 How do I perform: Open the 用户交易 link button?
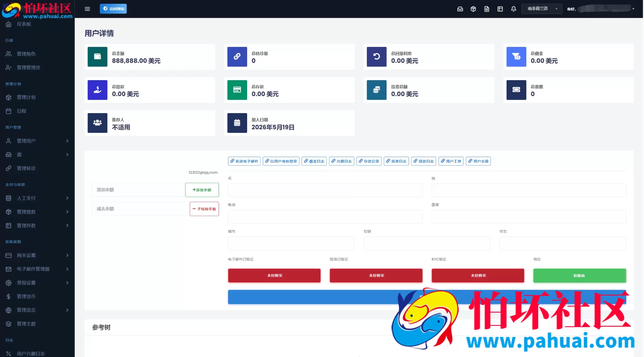(478, 161)
